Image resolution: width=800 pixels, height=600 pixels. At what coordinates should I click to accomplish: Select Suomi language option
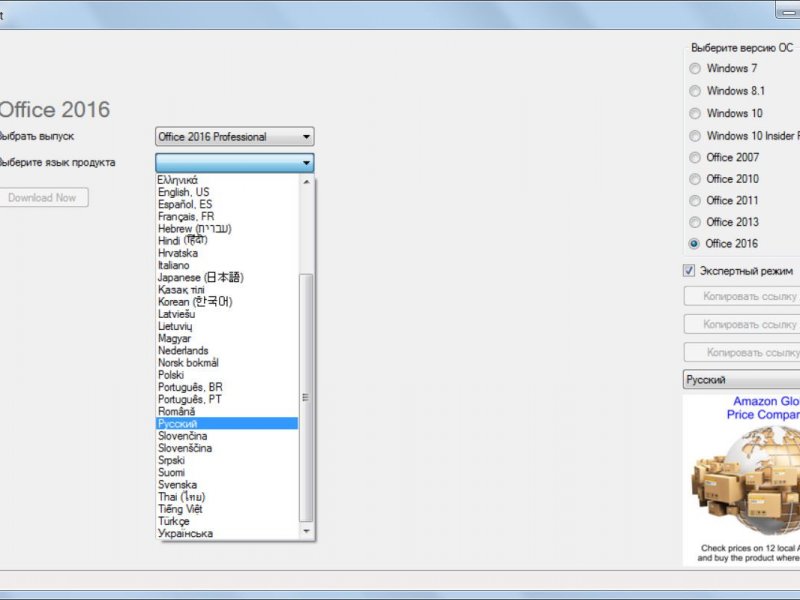pyautogui.click(x=227, y=472)
